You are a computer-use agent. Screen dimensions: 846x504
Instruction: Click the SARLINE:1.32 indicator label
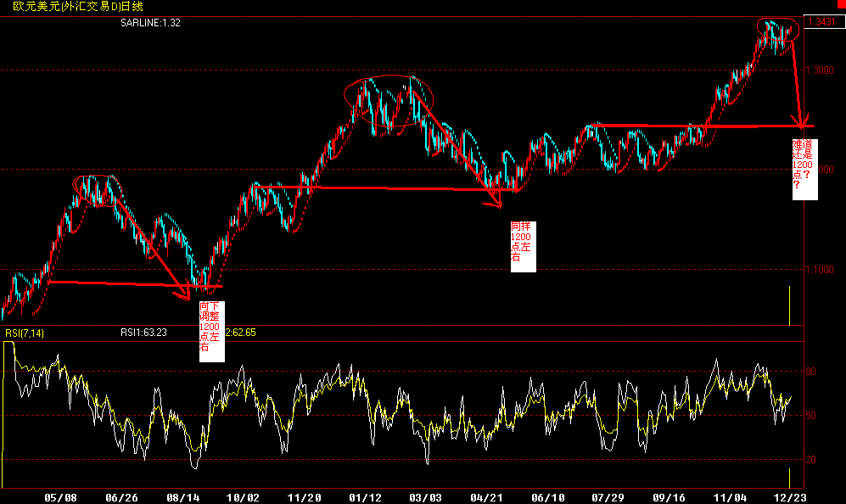point(151,25)
